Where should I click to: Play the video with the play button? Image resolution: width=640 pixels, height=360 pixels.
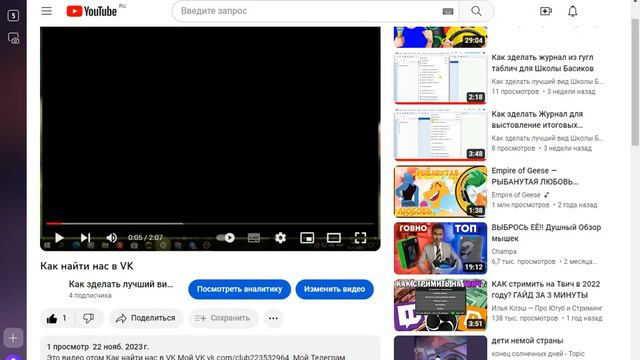59,238
